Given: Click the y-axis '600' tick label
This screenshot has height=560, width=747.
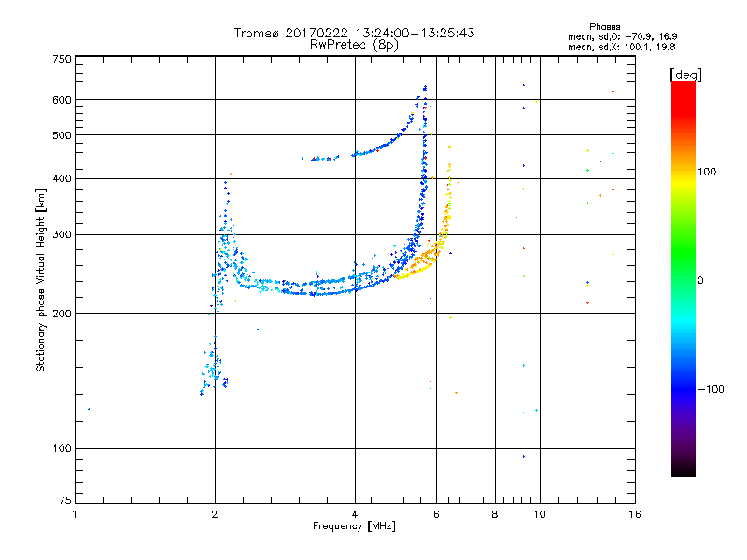Looking at the screenshot, I should (62, 100).
